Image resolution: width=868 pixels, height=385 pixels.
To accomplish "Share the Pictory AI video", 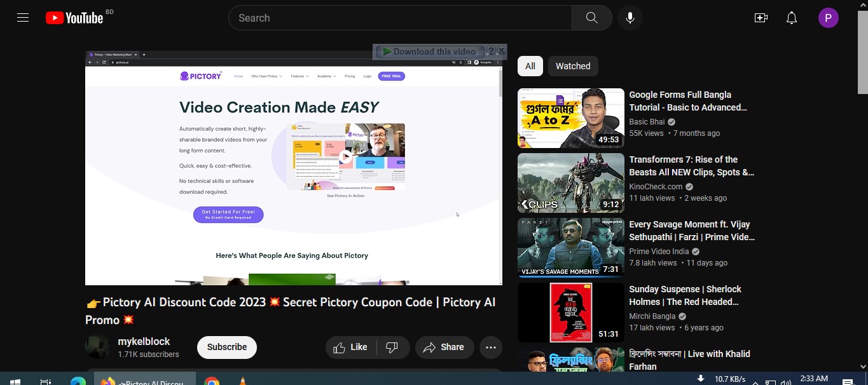I will (x=444, y=348).
